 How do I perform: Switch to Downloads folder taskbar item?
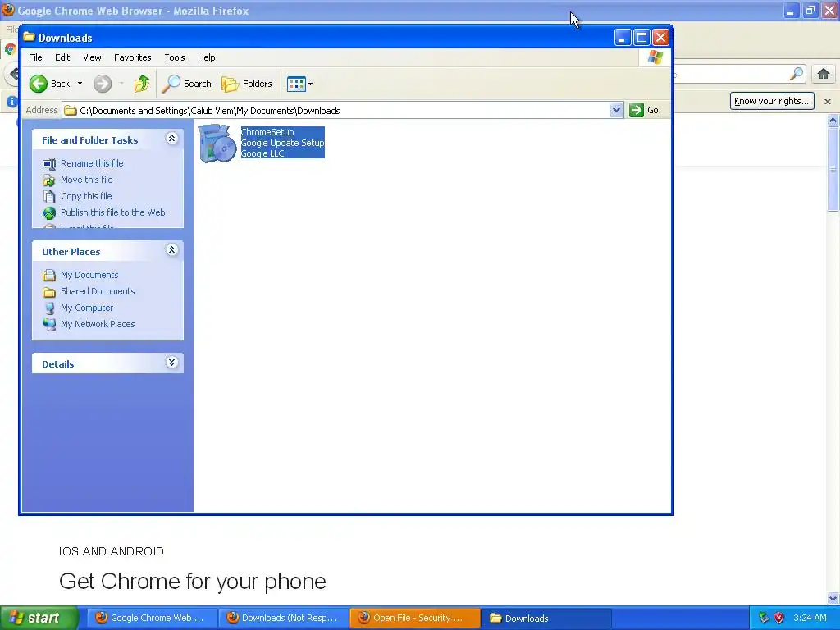coord(546,618)
